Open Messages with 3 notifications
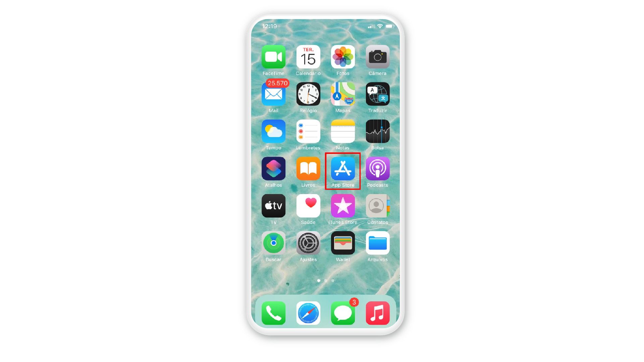This screenshot has height=362, width=644. 343,314
